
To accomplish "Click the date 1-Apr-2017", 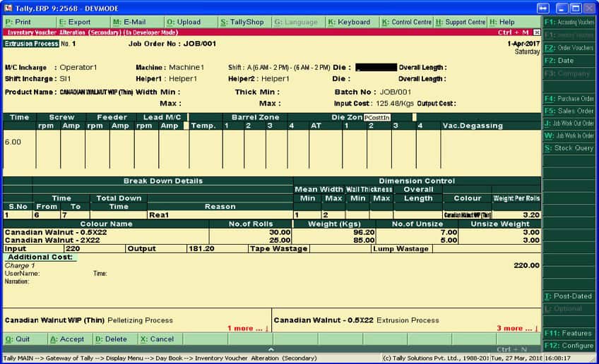I will (523, 44).
